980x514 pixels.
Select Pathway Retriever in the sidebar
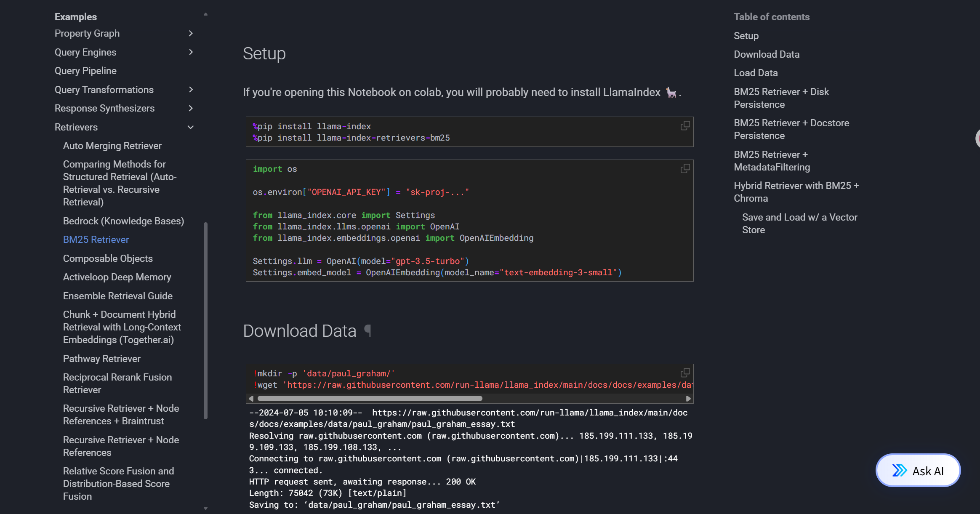point(101,358)
